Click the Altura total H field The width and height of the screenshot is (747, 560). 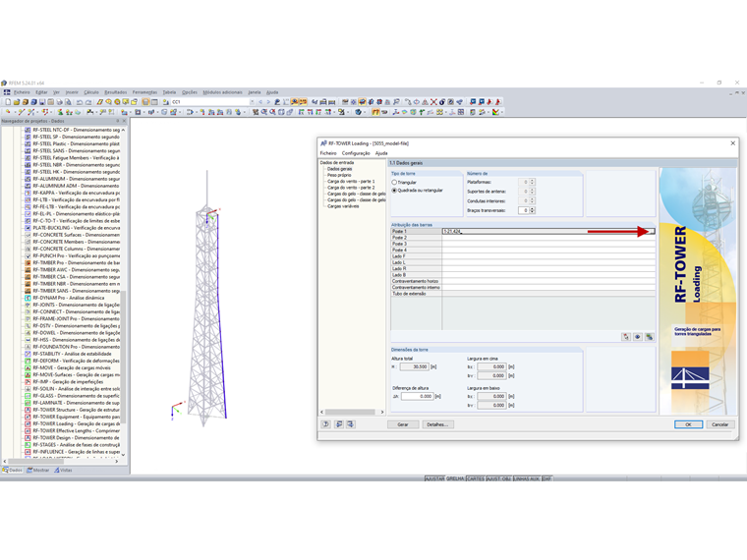tap(414, 366)
